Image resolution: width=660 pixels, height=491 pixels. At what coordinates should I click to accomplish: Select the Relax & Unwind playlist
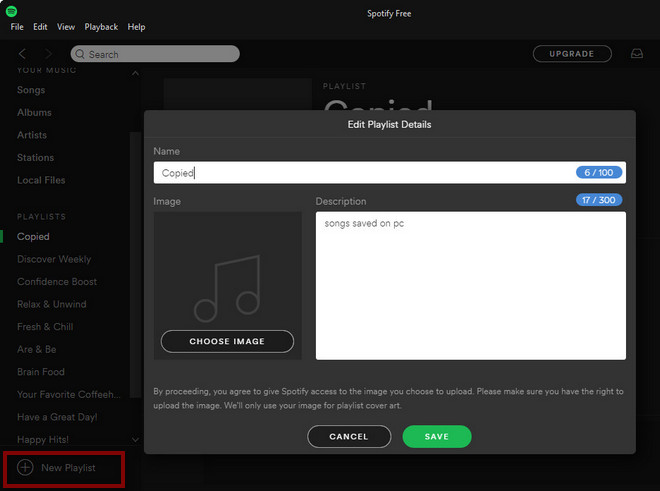[x=51, y=304]
